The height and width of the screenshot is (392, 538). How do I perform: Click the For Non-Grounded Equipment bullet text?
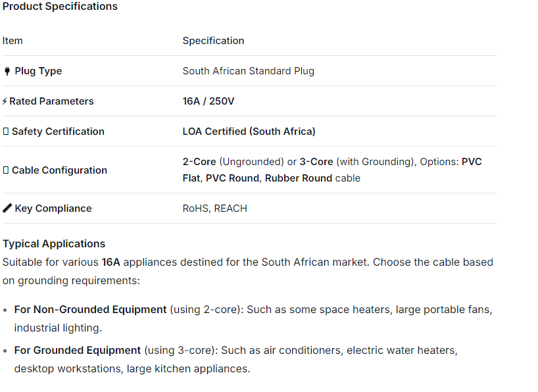pyautogui.click(x=90, y=309)
